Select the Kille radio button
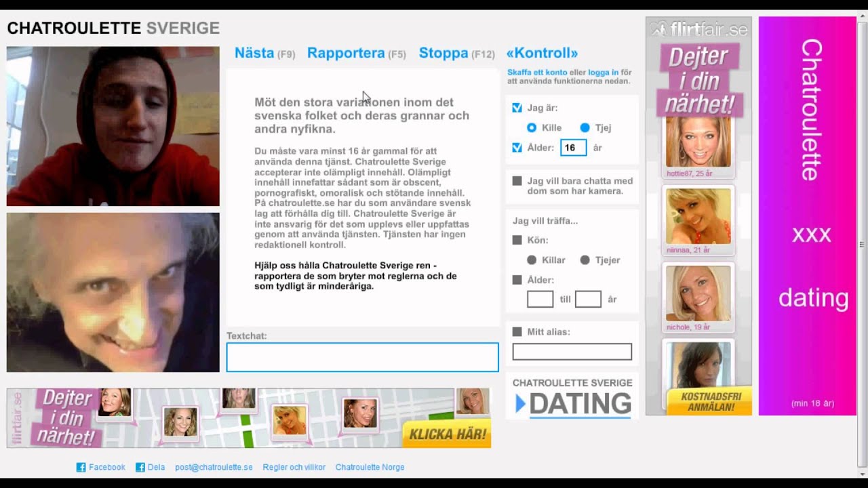This screenshot has width=868, height=488. (532, 127)
